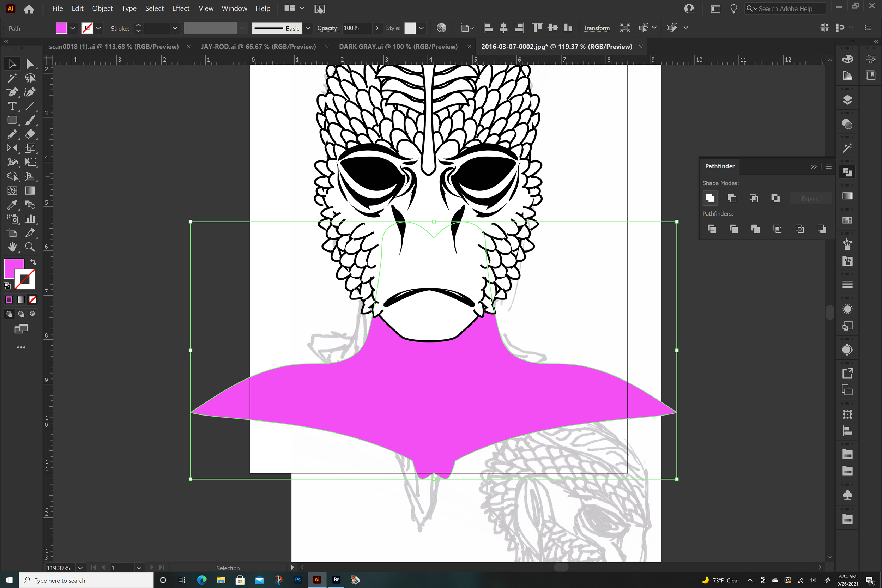Select the Magic Wand tool
The width and height of the screenshot is (882, 588).
(x=12, y=78)
